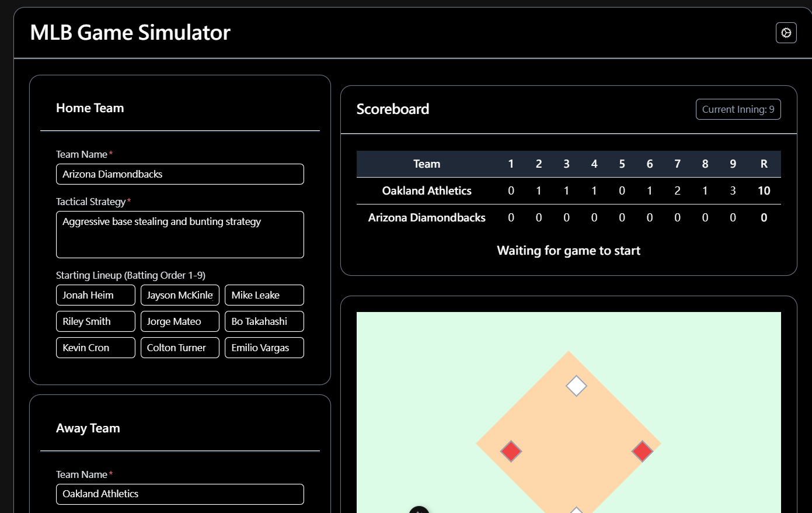Click the Home Team's Team Name label
The width and height of the screenshot is (812, 513).
[x=82, y=154]
